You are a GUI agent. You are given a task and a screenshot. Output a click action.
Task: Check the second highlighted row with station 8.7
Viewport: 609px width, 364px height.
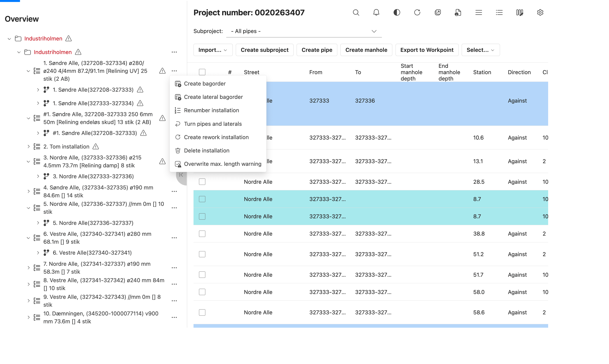click(202, 216)
